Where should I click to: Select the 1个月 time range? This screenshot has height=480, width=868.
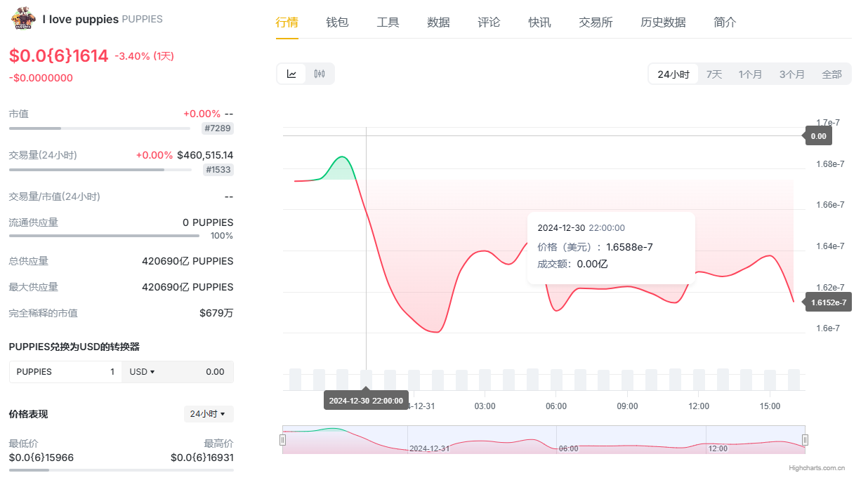[750, 74]
